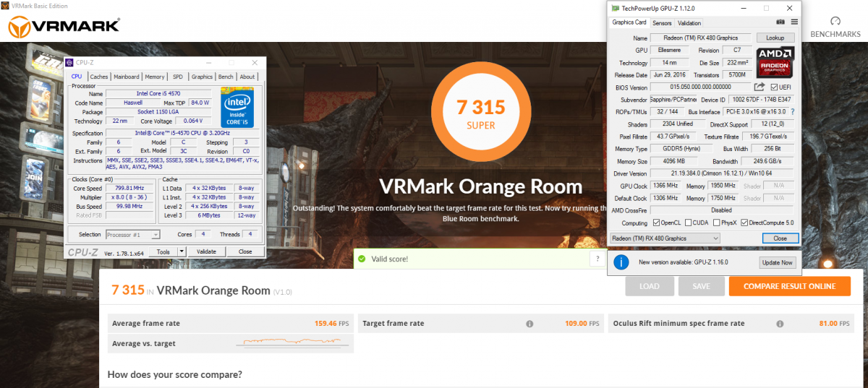Click the LOAD button in VRMark

click(x=650, y=286)
